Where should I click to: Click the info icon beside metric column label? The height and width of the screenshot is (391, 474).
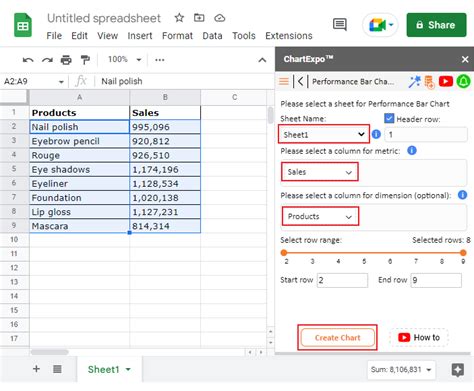[412, 151]
